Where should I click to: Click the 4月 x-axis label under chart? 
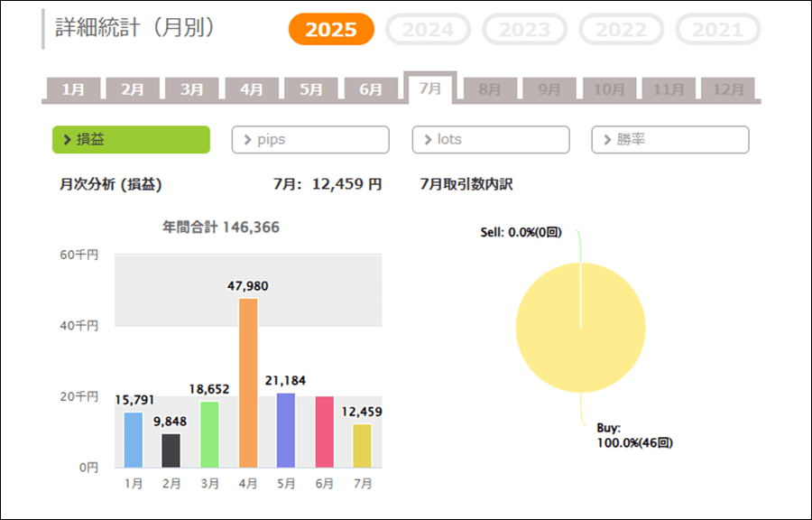[248, 484]
